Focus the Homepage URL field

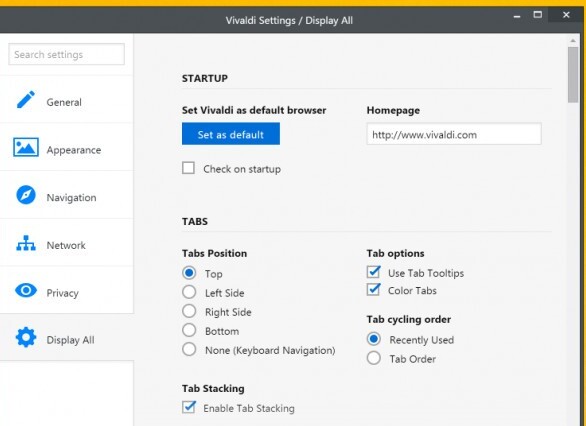click(454, 134)
